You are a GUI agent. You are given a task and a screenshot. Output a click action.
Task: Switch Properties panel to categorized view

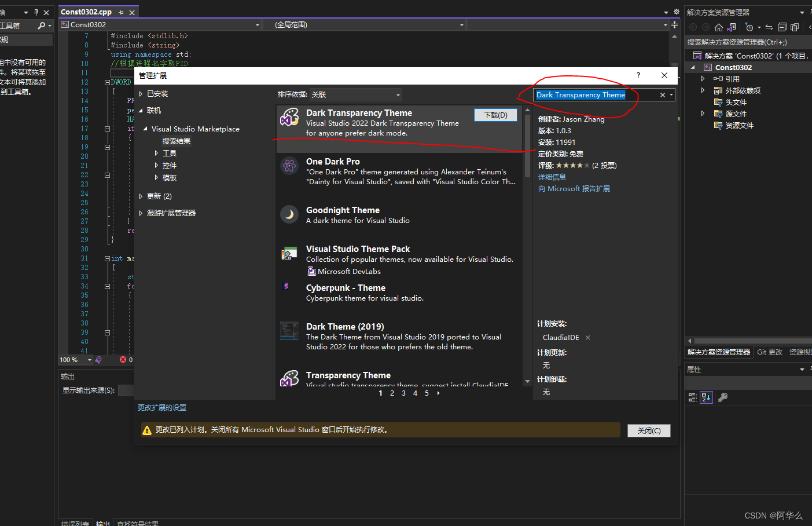coord(693,397)
